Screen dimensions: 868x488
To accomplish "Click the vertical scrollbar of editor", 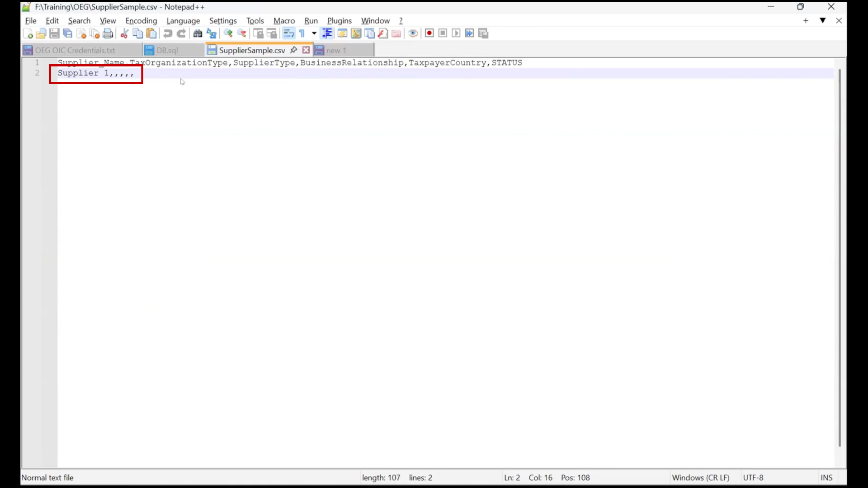I will click(x=840, y=258).
